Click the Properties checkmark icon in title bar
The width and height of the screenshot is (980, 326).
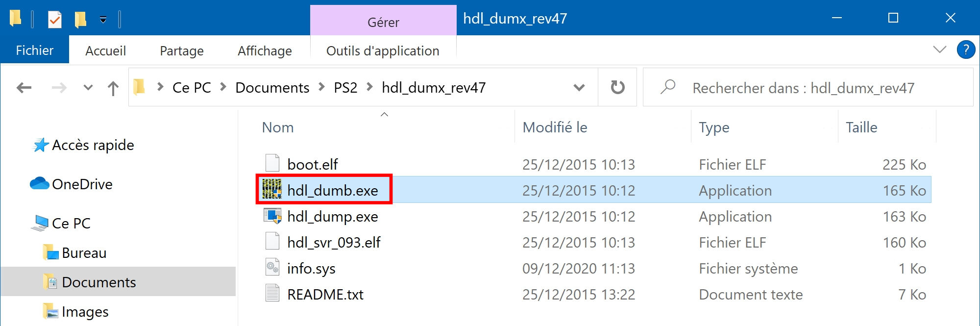54,20
